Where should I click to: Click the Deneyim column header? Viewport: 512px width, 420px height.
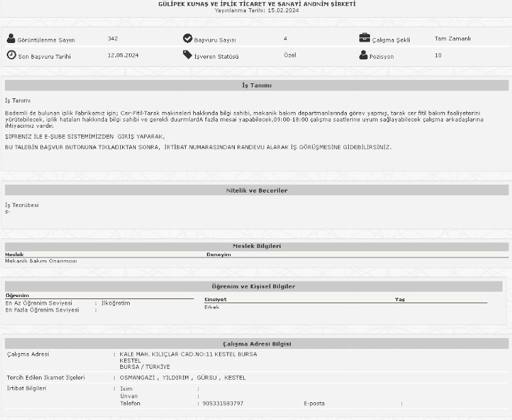click(x=218, y=254)
